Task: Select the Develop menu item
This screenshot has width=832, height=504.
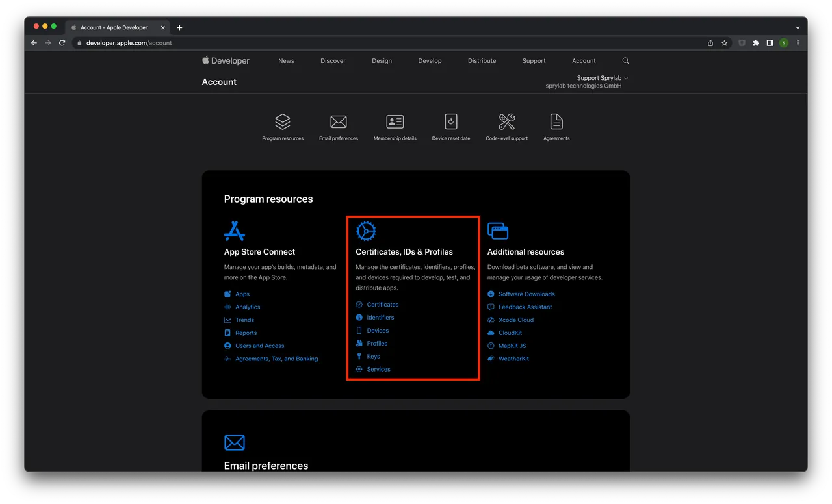Action: 430,61
